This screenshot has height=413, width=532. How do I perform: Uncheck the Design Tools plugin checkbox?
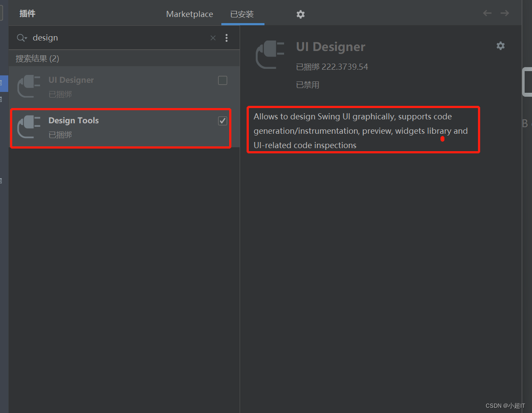[223, 121]
